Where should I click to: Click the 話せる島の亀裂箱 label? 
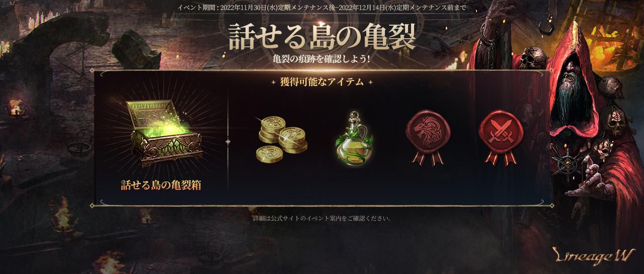pyautogui.click(x=161, y=185)
